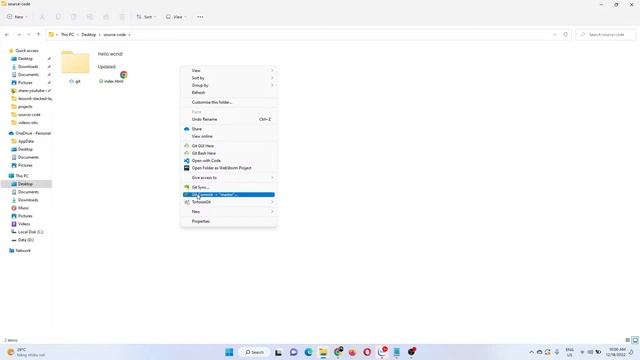Click the Paste toolbar icon

[74, 17]
